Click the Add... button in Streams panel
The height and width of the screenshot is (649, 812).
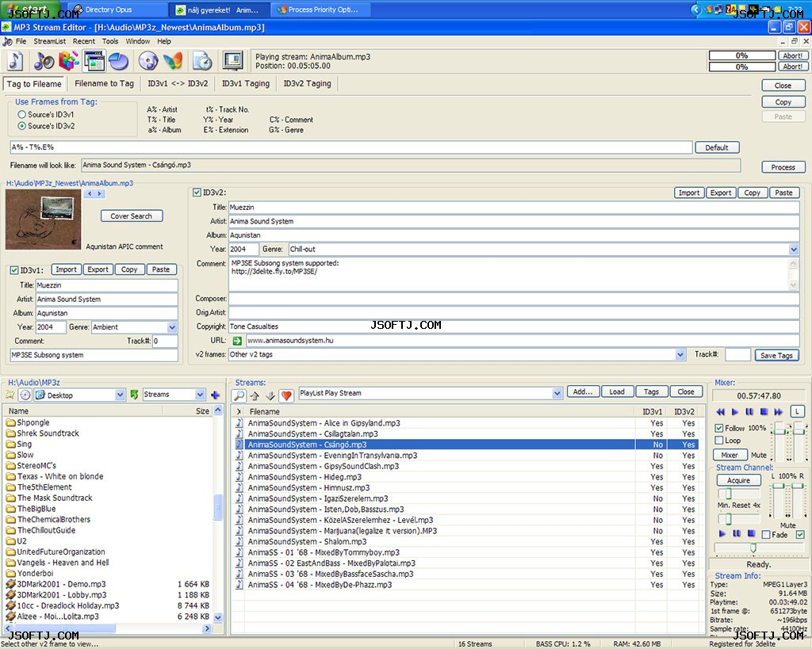[583, 391]
